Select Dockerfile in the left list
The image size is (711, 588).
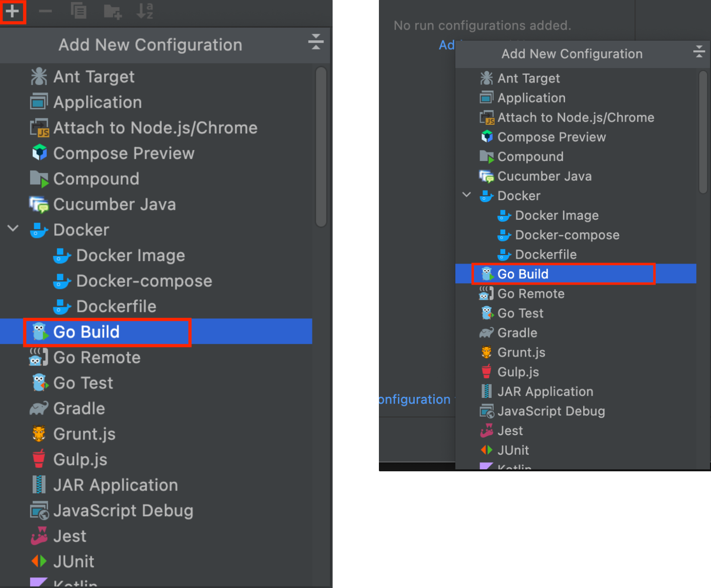[x=156, y=306]
